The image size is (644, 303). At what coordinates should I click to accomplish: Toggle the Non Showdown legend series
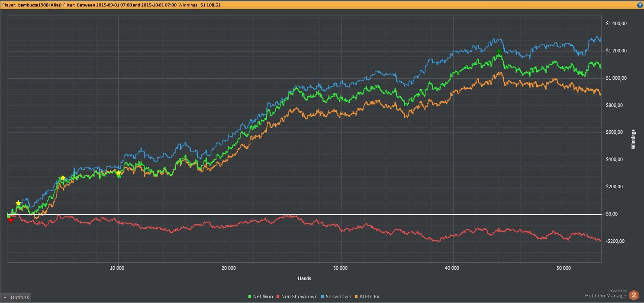pos(296,297)
